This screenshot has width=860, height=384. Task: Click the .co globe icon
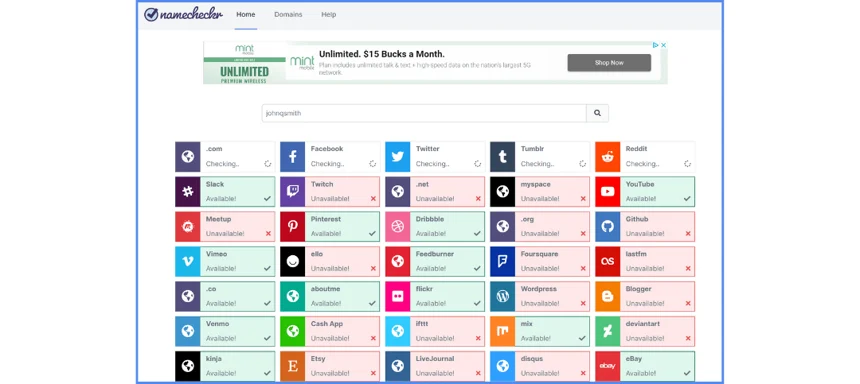[x=188, y=297]
